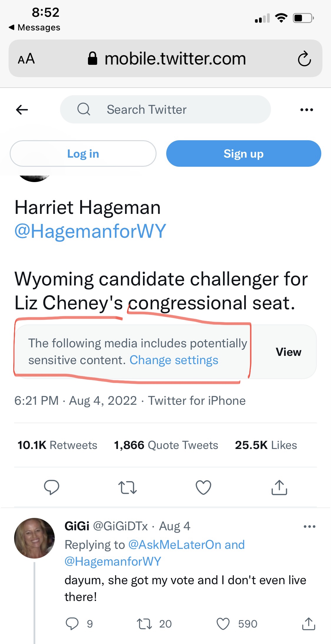
Task: Open the three-dot menu beside search
Action: [x=307, y=110]
